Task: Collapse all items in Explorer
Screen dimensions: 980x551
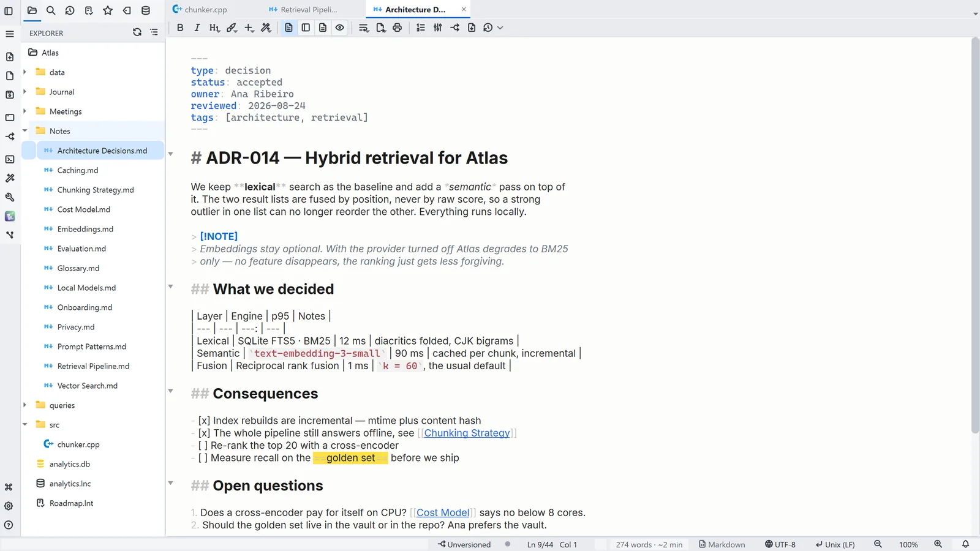Action: pos(154,32)
